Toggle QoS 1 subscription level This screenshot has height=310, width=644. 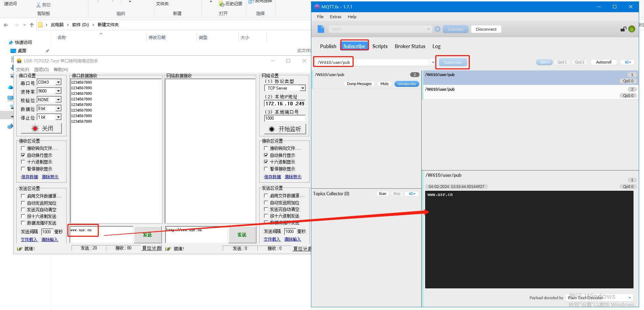point(562,62)
